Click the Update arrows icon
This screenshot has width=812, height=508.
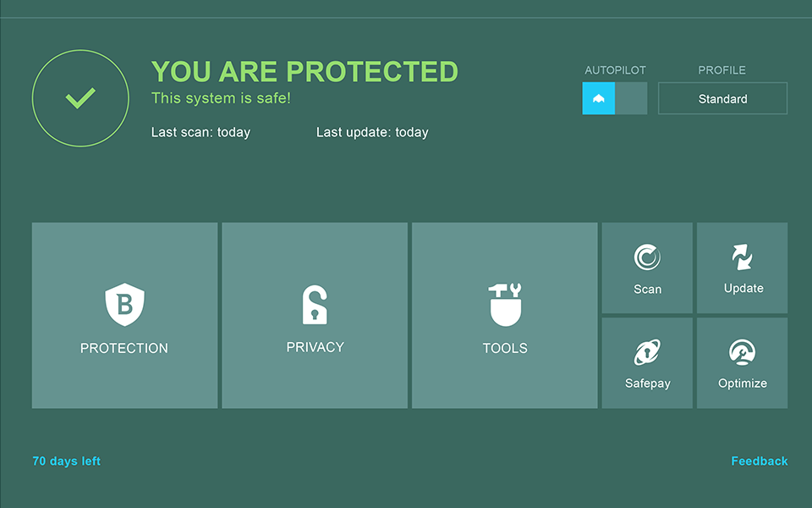coord(743,257)
